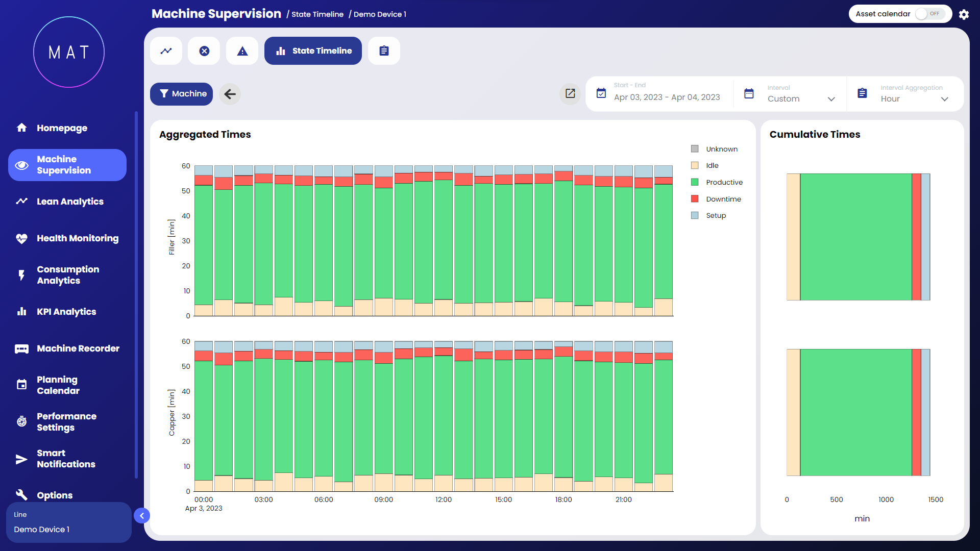Click the back arrow button
Image resolution: width=980 pixels, height=551 pixels.
(230, 94)
